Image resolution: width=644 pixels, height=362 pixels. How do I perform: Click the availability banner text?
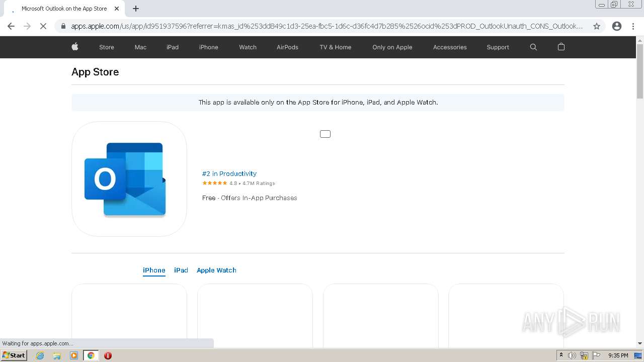coord(318,102)
